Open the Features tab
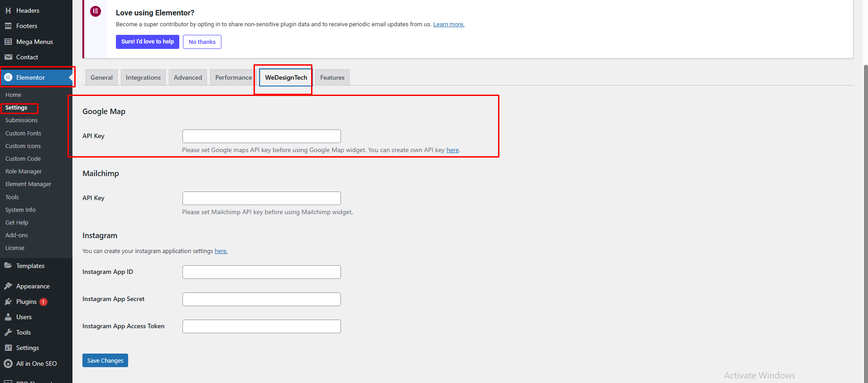 point(332,77)
